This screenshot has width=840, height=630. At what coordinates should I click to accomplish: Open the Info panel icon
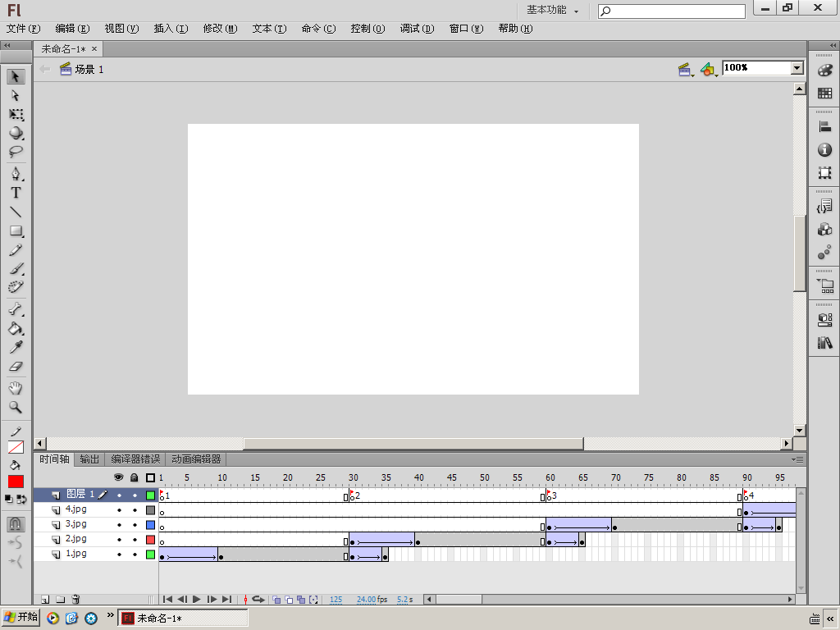click(824, 150)
